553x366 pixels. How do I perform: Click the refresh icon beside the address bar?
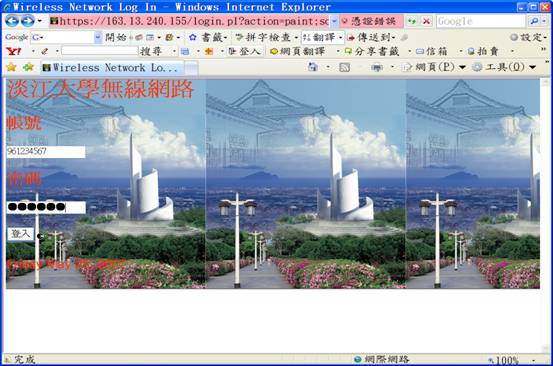coord(412,22)
